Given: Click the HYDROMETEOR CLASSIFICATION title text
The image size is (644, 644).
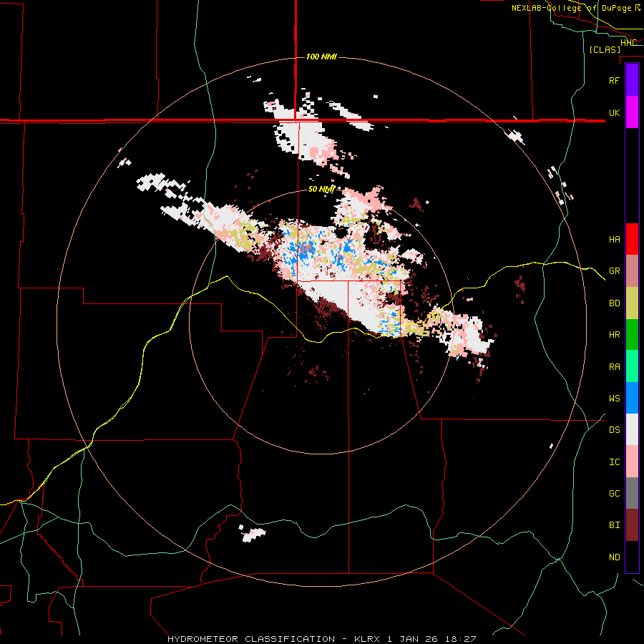Looking at the screenshot, I should coord(251,639).
